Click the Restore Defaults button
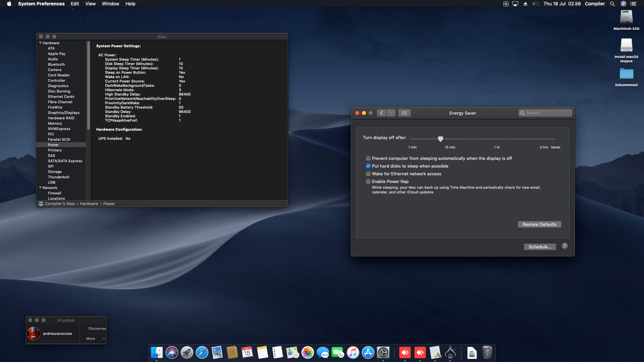 tap(539, 224)
